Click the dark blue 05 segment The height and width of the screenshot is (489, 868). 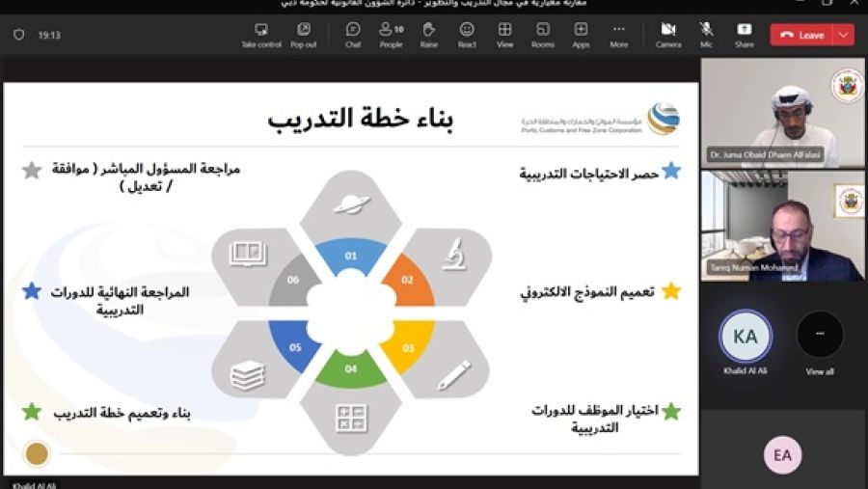click(292, 345)
